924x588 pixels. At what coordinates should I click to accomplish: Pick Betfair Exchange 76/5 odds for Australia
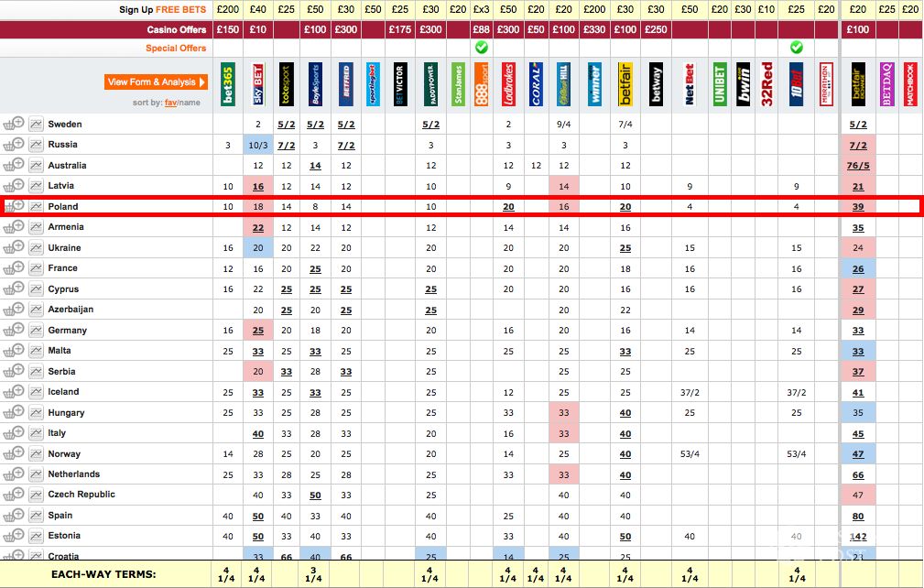(858, 166)
